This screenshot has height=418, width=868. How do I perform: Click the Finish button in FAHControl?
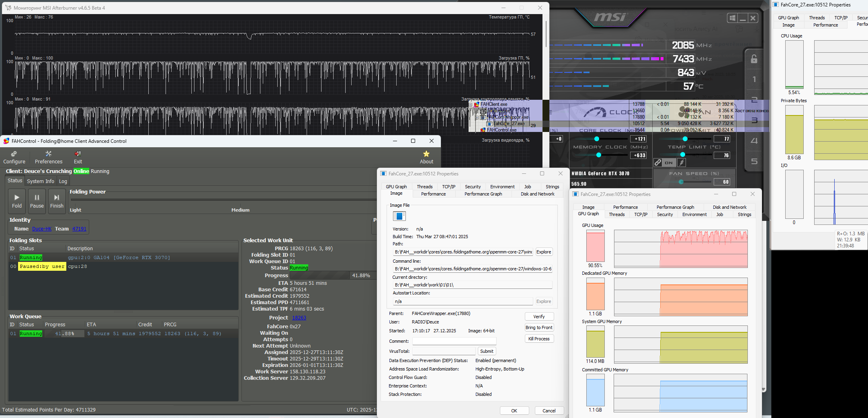coord(57,201)
